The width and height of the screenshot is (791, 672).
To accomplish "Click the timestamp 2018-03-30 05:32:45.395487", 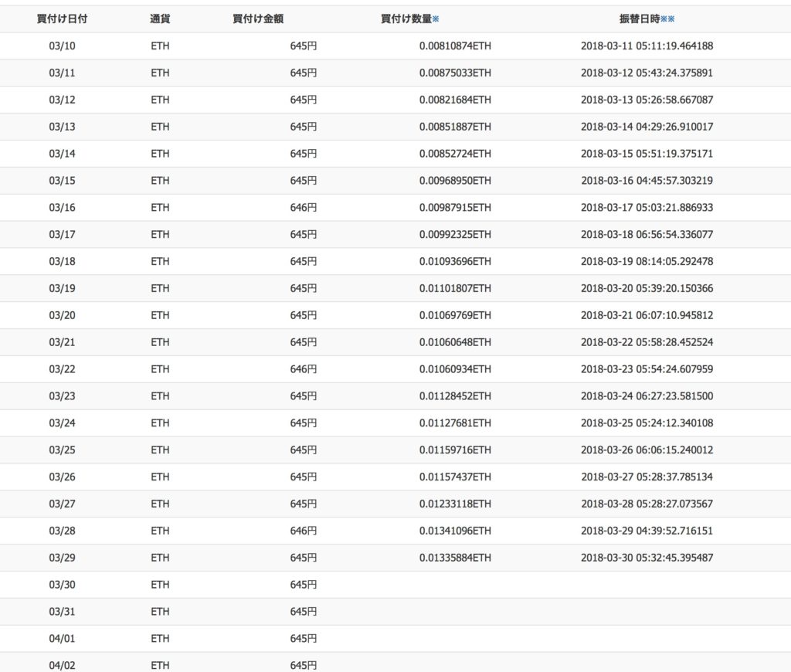I will click(647, 558).
